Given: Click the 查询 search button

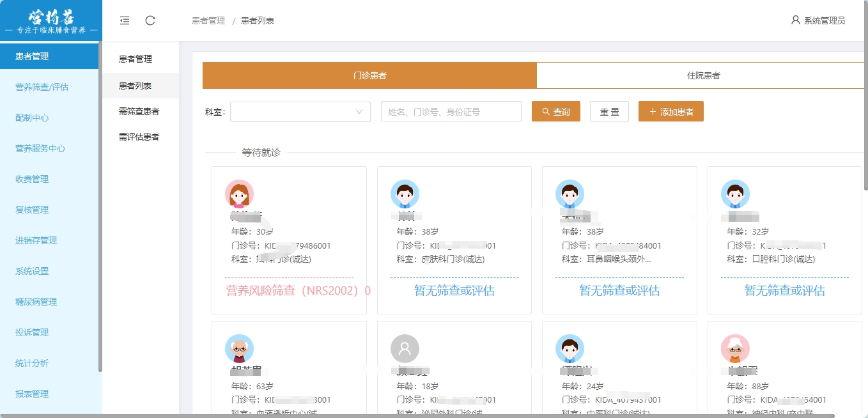Looking at the screenshot, I should coord(555,112).
